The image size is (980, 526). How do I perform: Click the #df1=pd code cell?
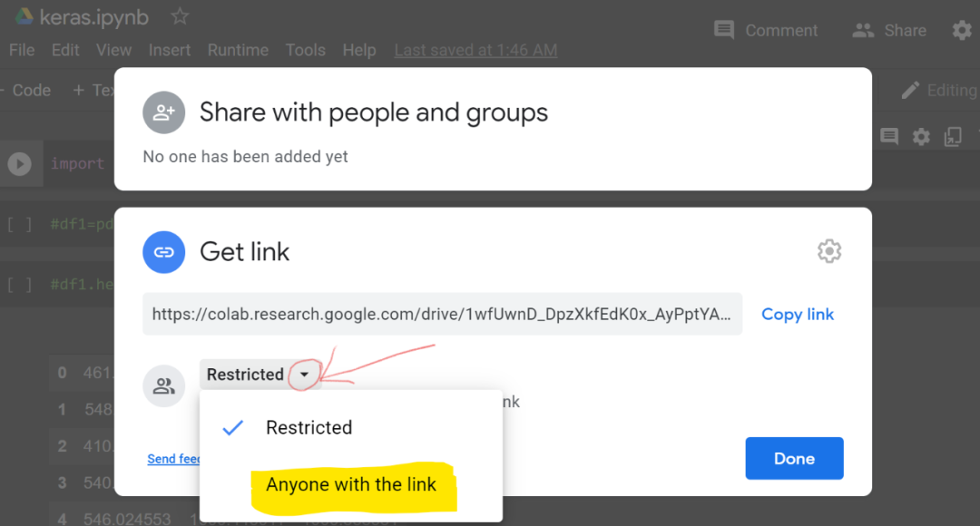[x=82, y=224]
